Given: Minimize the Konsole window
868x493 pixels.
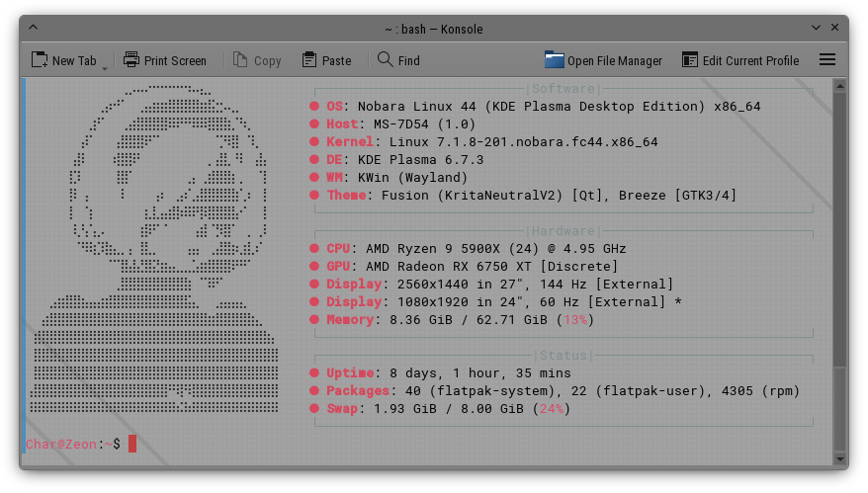Looking at the screenshot, I should coord(816,28).
